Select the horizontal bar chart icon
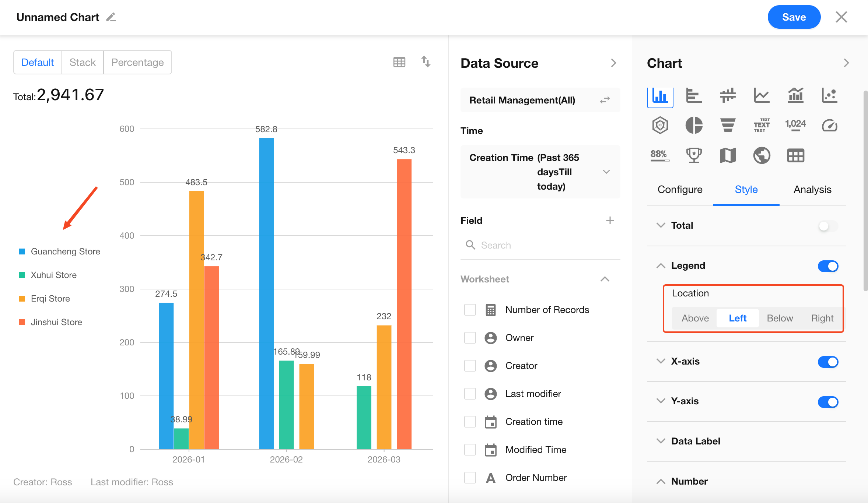This screenshot has width=868, height=503. point(694,95)
